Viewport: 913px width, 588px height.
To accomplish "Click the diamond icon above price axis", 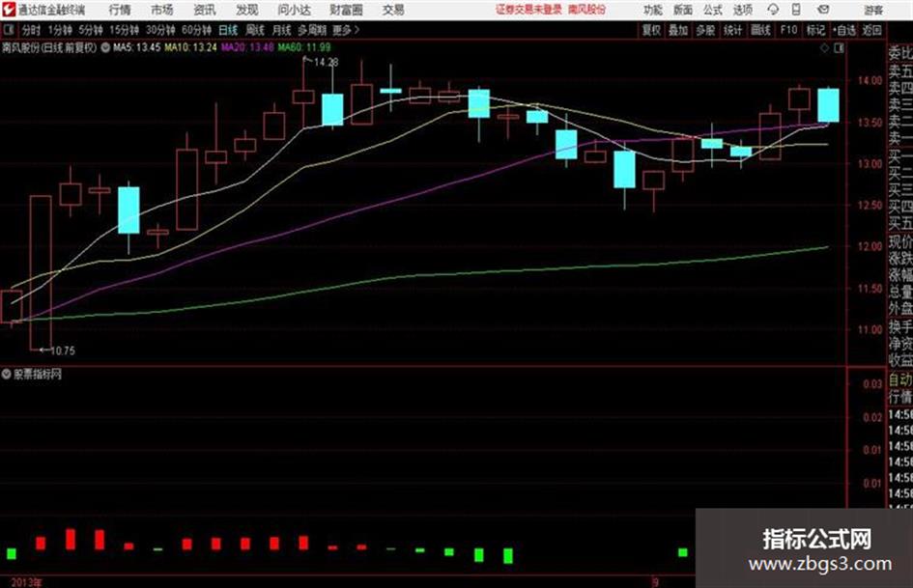I will 824,48.
